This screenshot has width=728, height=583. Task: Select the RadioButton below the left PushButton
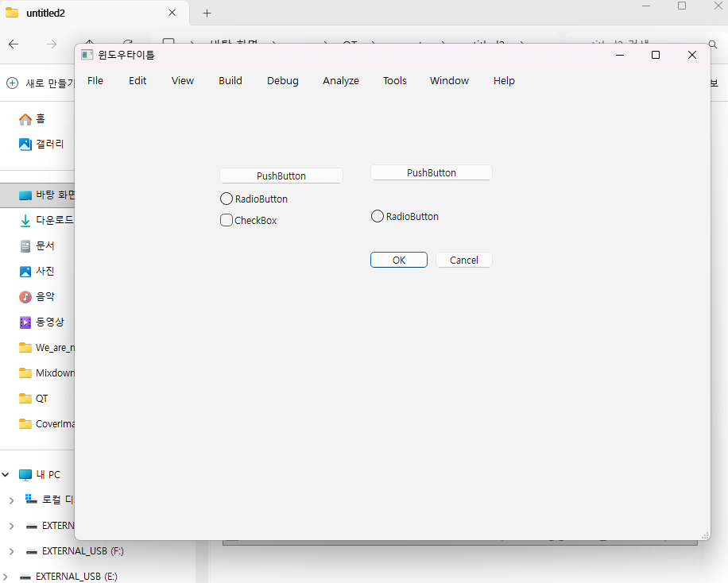point(227,199)
